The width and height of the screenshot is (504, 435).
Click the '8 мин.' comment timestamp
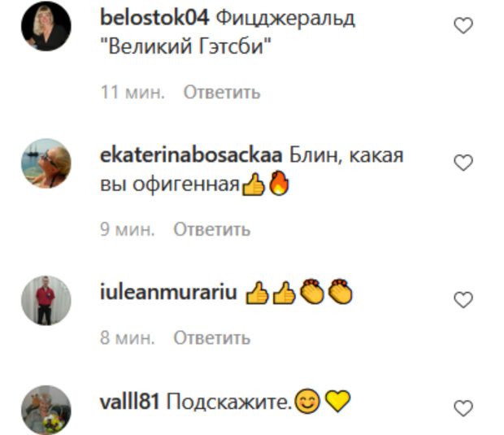pyautogui.click(x=128, y=338)
